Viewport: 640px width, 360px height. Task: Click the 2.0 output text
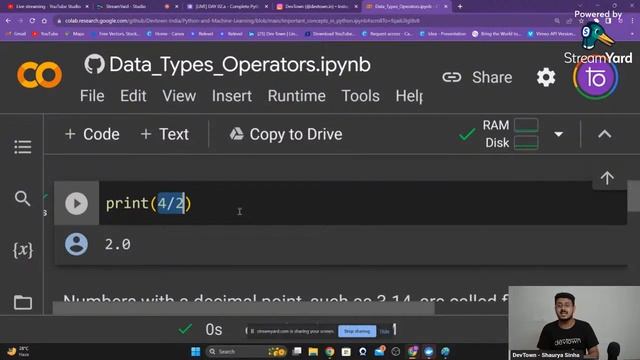pyautogui.click(x=118, y=244)
